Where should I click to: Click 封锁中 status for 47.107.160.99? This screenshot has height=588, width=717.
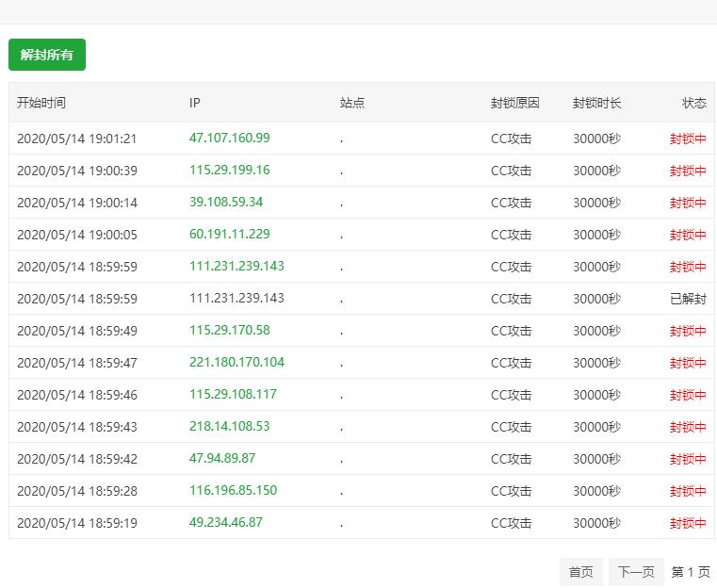688,139
